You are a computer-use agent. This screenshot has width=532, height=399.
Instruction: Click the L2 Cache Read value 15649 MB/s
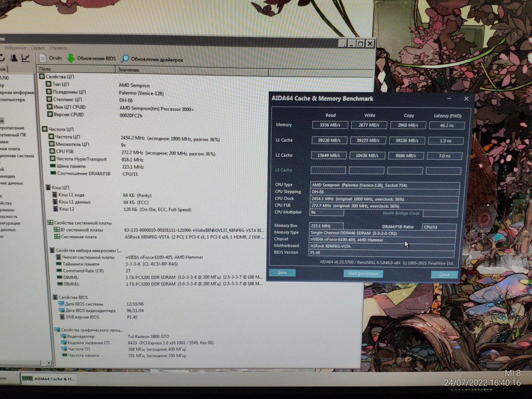coord(329,155)
